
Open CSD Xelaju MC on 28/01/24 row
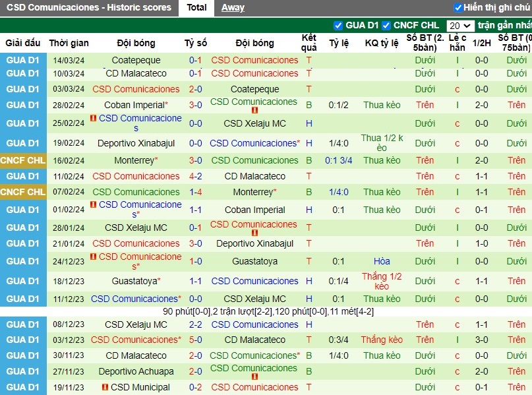tap(136, 228)
